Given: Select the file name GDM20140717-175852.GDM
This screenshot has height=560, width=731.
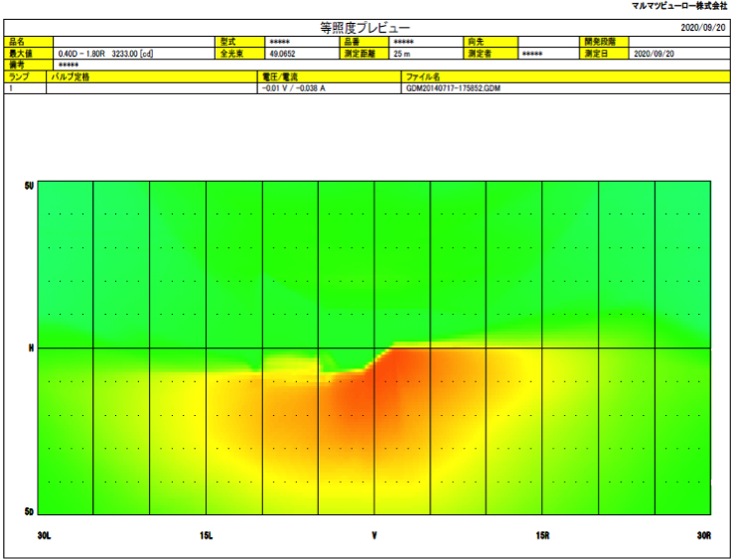Looking at the screenshot, I should (x=453, y=88).
